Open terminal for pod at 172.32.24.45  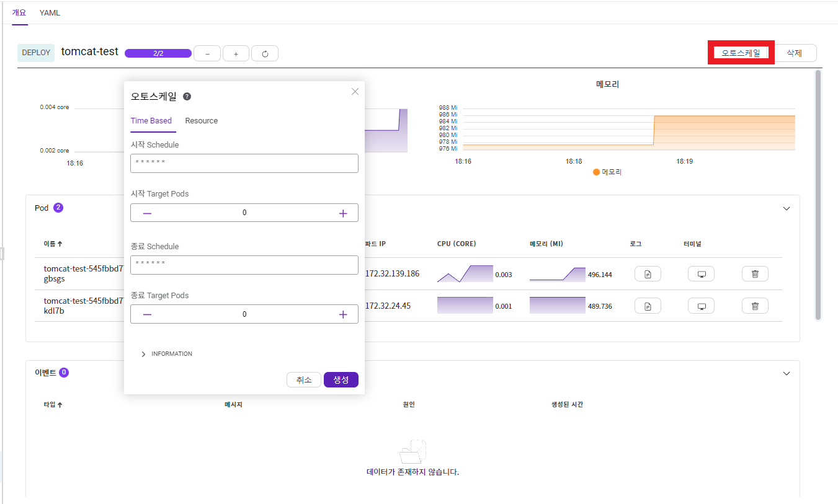(x=702, y=306)
